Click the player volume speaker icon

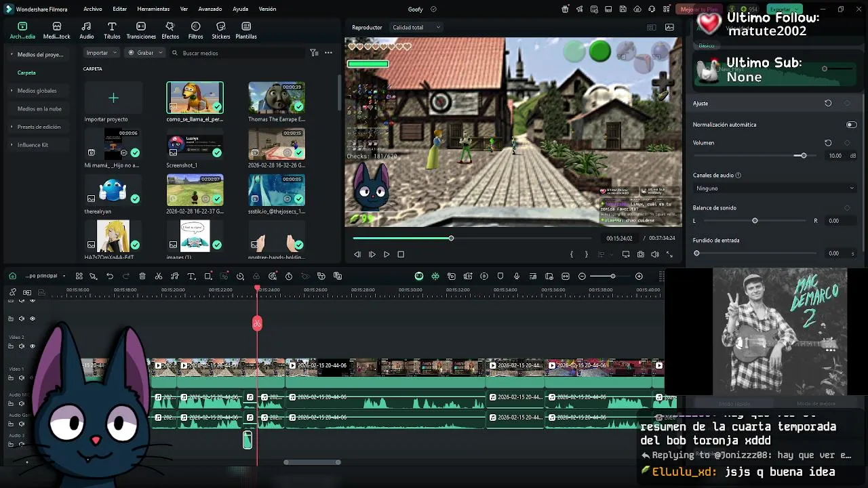[x=655, y=254]
